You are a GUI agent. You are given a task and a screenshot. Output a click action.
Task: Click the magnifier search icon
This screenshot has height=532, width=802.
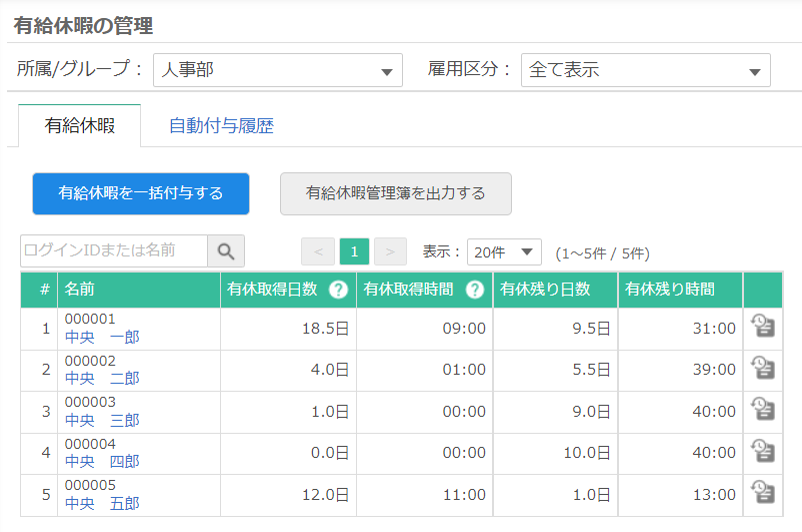click(226, 251)
